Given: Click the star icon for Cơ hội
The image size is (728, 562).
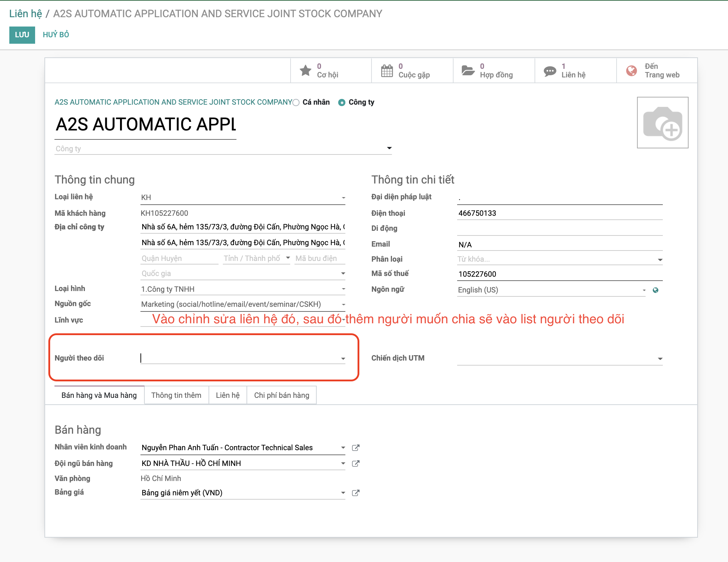Looking at the screenshot, I should click(x=305, y=70).
